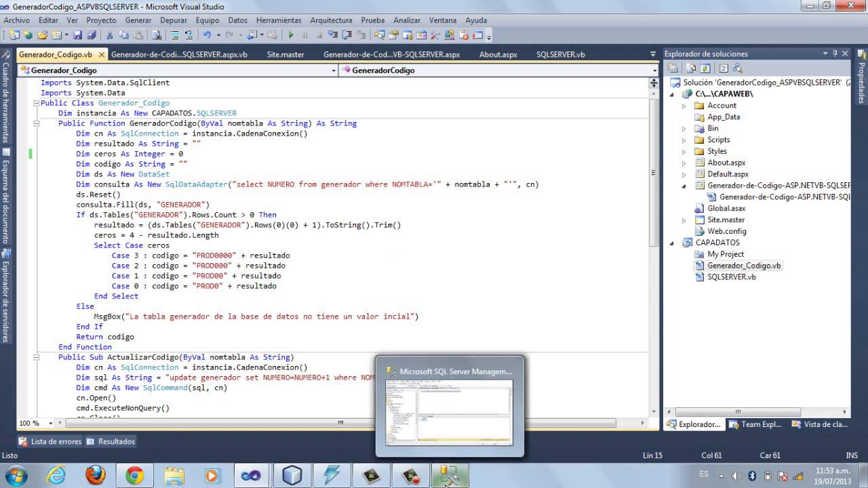Screen dimensions: 868x488
Task: Click the Refresh icon in Solution Explorer
Action: 705,68
